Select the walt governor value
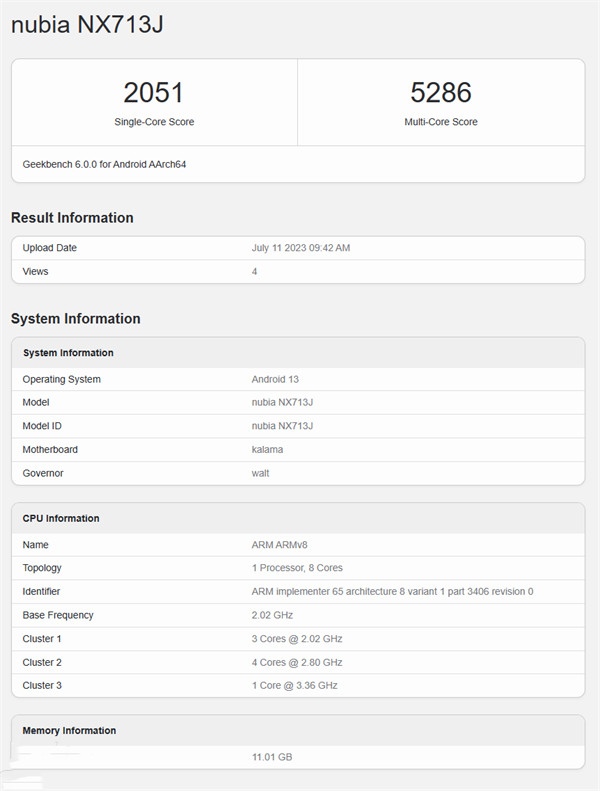The width and height of the screenshot is (600, 791). point(260,473)
